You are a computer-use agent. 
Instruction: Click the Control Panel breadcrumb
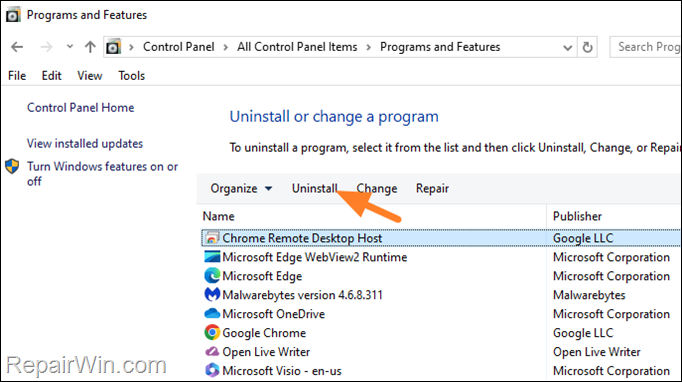pyautogui.click(x=178, y=47)
